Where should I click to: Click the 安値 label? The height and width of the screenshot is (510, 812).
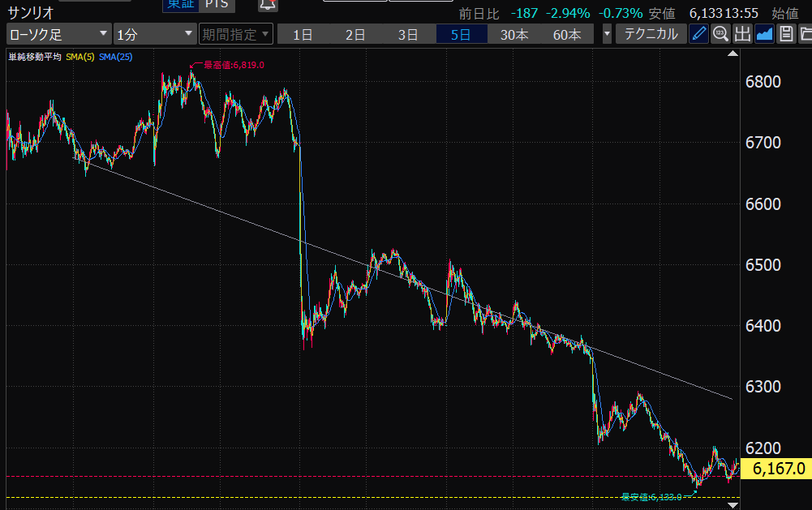point(662,14)
